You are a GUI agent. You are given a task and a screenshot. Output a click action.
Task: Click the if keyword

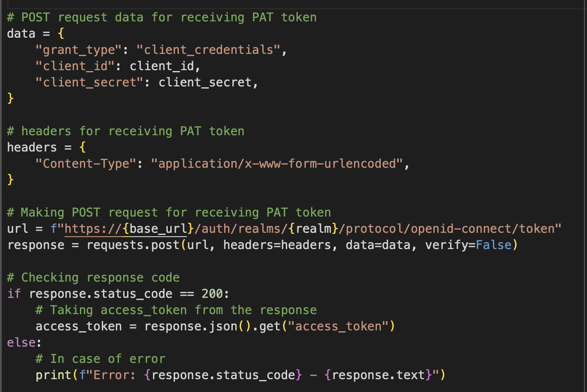pos(14,294)
